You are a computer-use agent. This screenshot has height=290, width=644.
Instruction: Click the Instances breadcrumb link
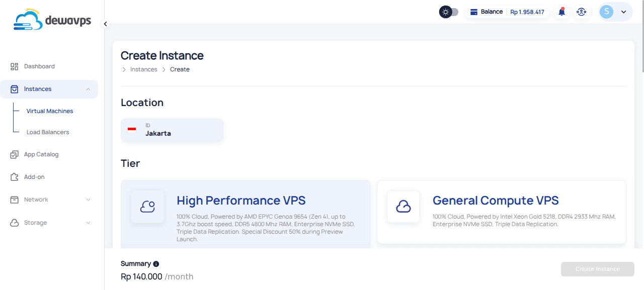[143, 69]
